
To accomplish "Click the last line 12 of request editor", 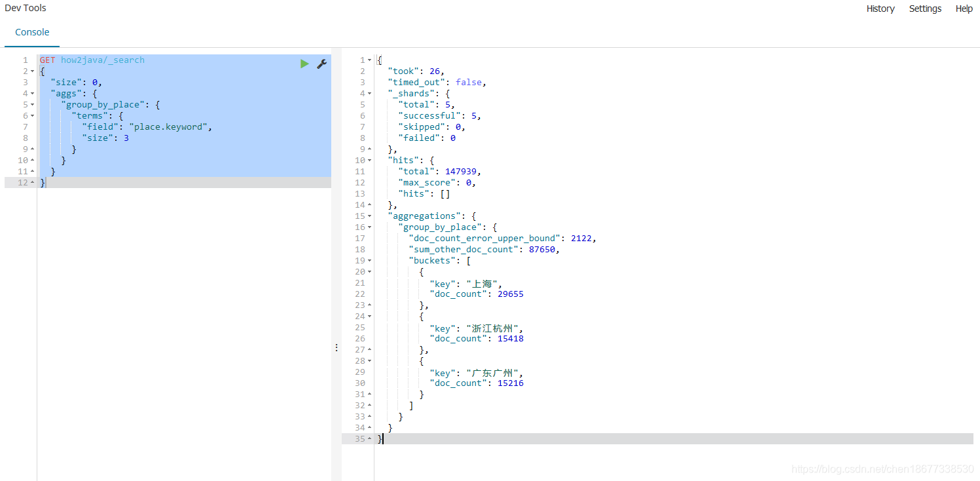I will 168,183.
